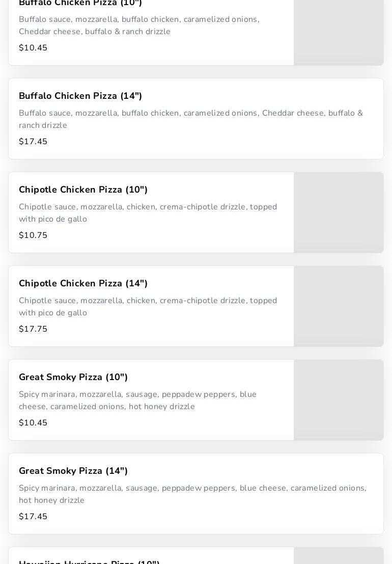Click the Buffalo Chicken Pizza (14") ingredients description
Viewport: 392px width, 564px height.
pos(191,119)
